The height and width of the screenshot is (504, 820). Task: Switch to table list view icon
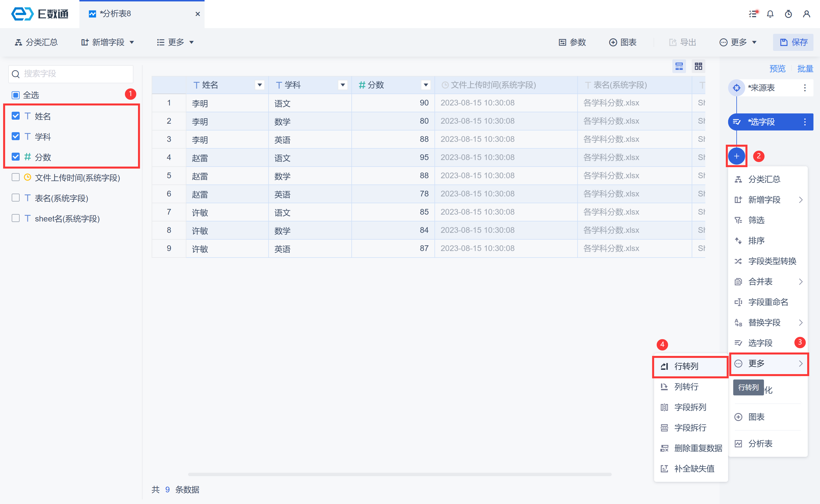click(x=679, y=66)
